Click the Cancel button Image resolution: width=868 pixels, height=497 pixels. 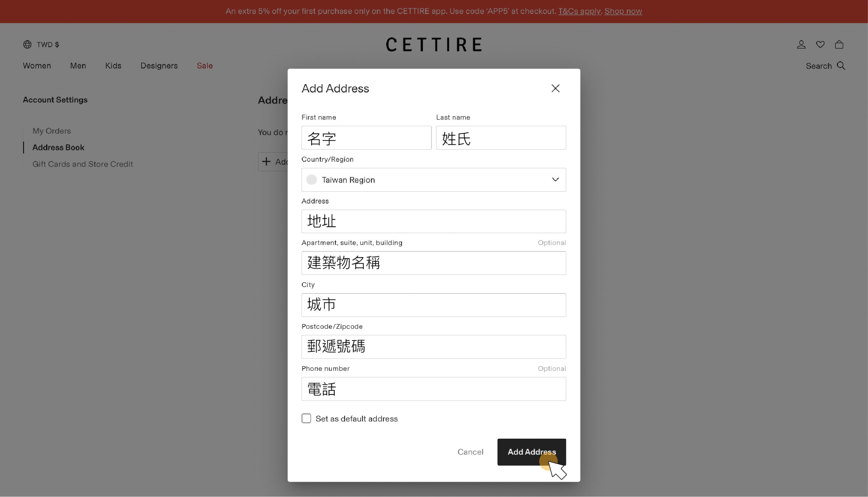tap(470, 452)
